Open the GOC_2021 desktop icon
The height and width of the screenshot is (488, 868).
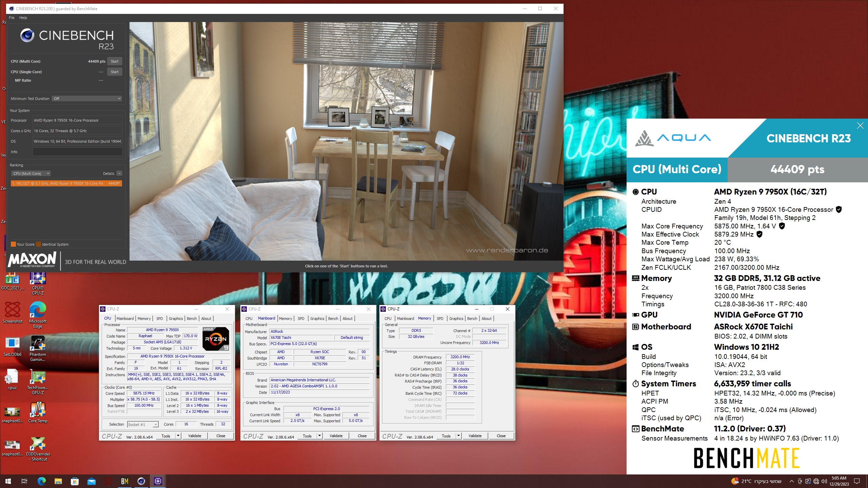(x=13, y=281)
